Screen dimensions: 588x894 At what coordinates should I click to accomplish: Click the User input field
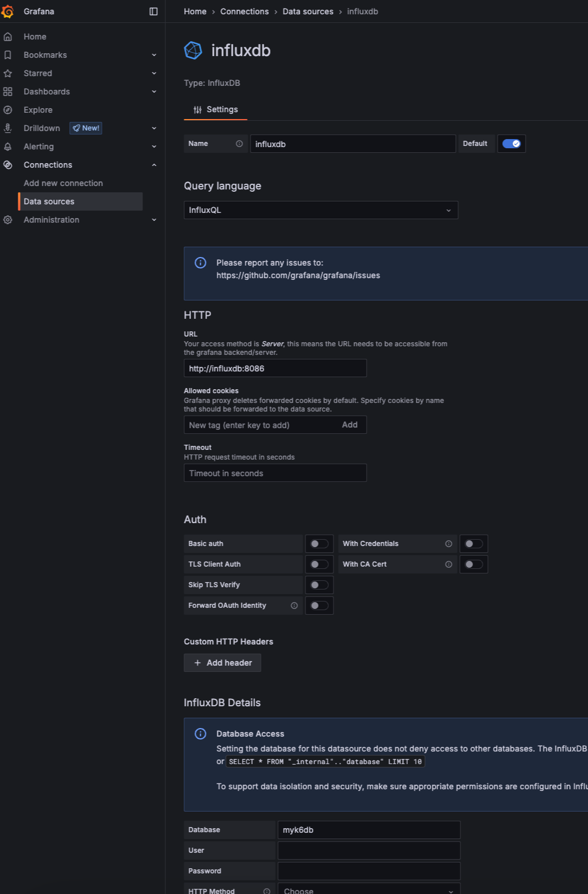(x=369, y=851)
